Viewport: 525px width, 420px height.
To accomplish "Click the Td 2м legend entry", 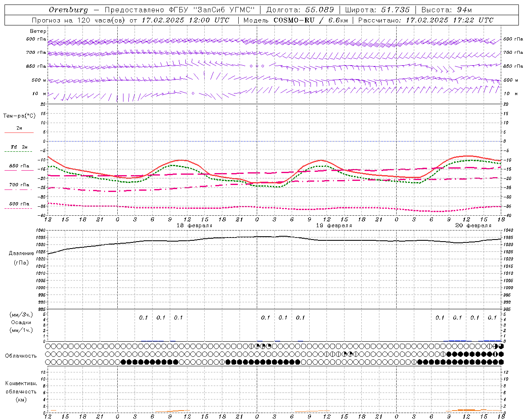I will pos(19,147).
